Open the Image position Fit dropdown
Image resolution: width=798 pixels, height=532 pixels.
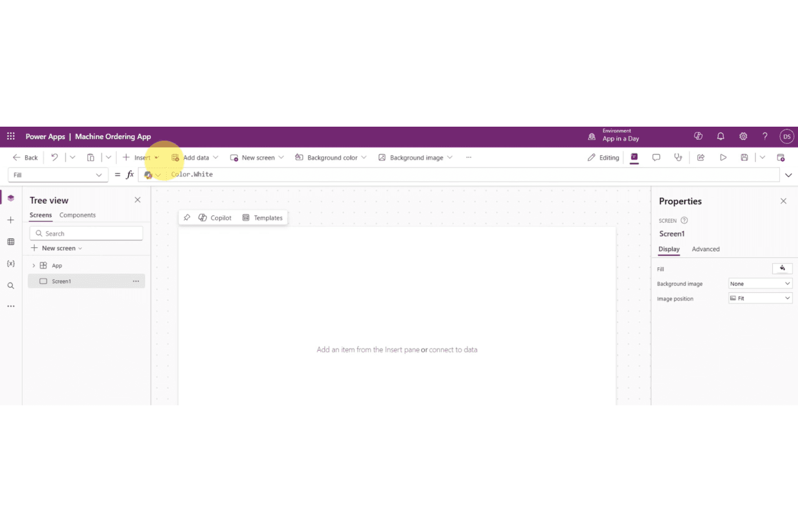(760, 298)
